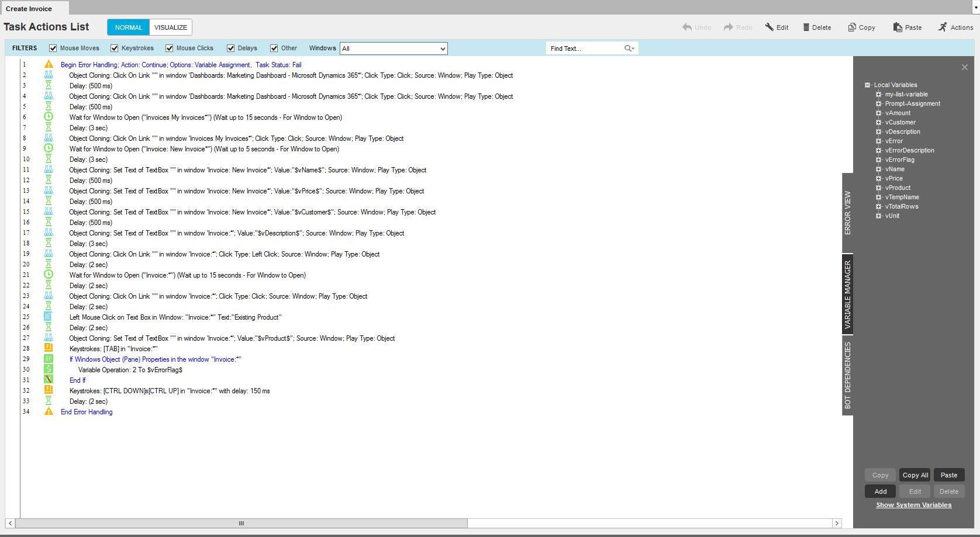Click the Add variable button
980x537 pixels.
point(881,491)
